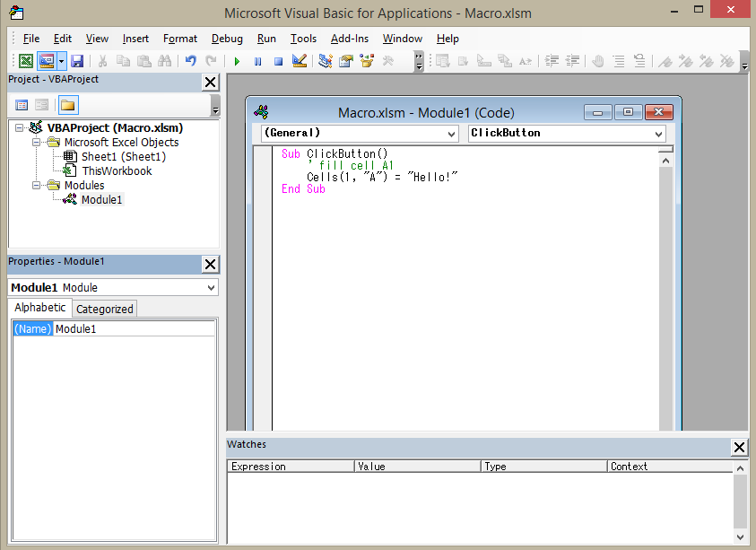
Task: Open the Edit menu
Action: tap(63, 39)
